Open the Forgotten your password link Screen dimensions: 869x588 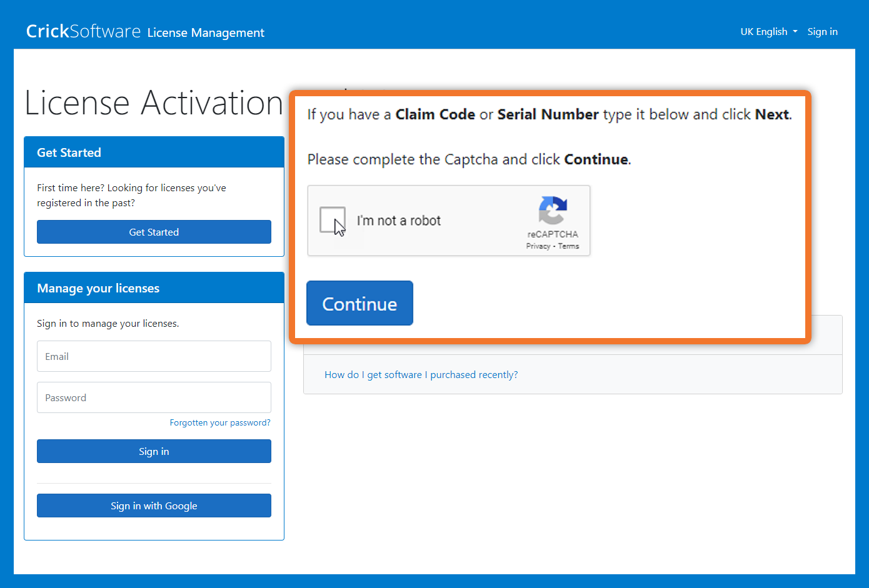click(x=220, y=423)
